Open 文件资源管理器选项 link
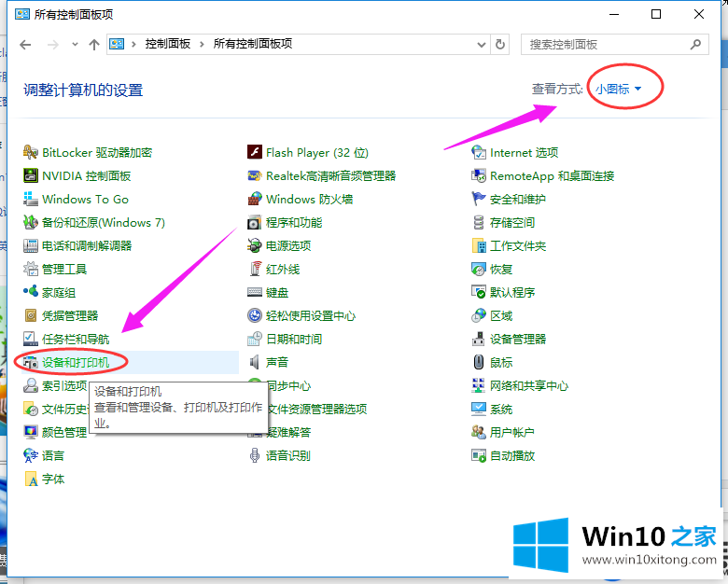The height and width of the screenshot is (584, 728). [317, 409]
